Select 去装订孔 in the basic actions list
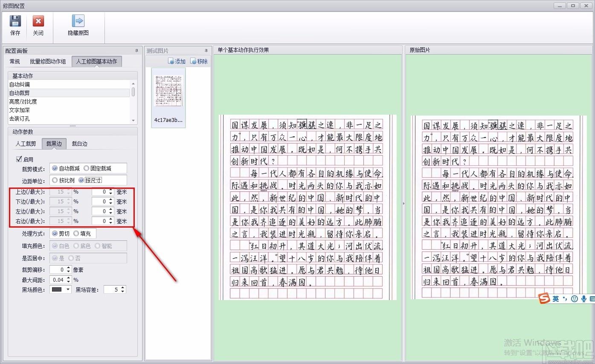Screen dimensions: 595x364 (69, 118)
